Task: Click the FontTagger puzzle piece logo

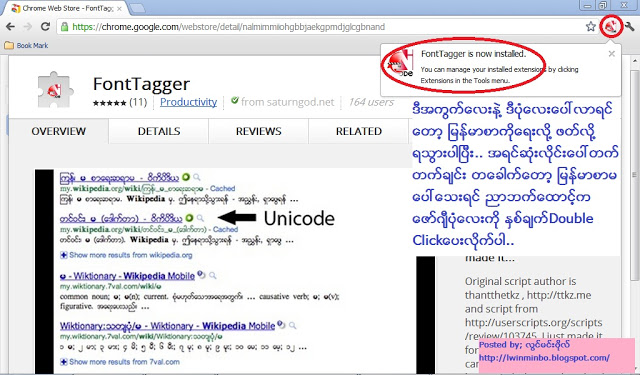Action: [55, 90]
